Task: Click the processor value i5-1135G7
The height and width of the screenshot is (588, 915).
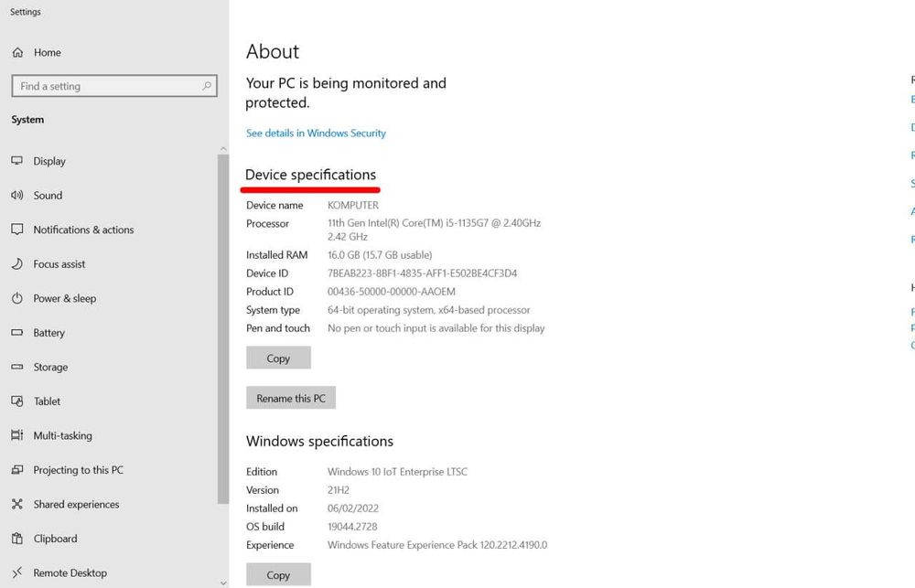Action: (x=434, y=230)
